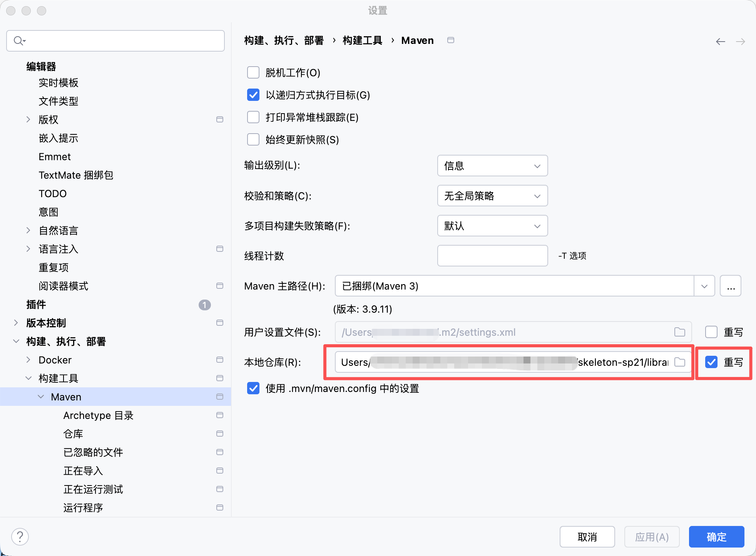Screen dimensions: 756x556
Task: Click the forward navigation arrow
Action: (x=740, y=41)
